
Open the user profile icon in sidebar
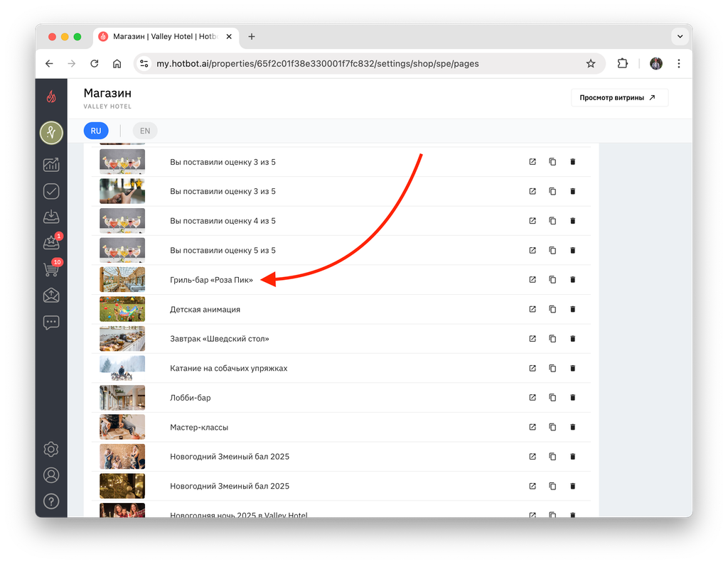pos(51,475)
